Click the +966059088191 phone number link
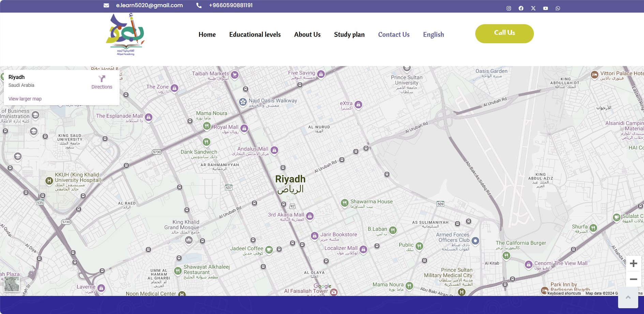 pos(231,5)
